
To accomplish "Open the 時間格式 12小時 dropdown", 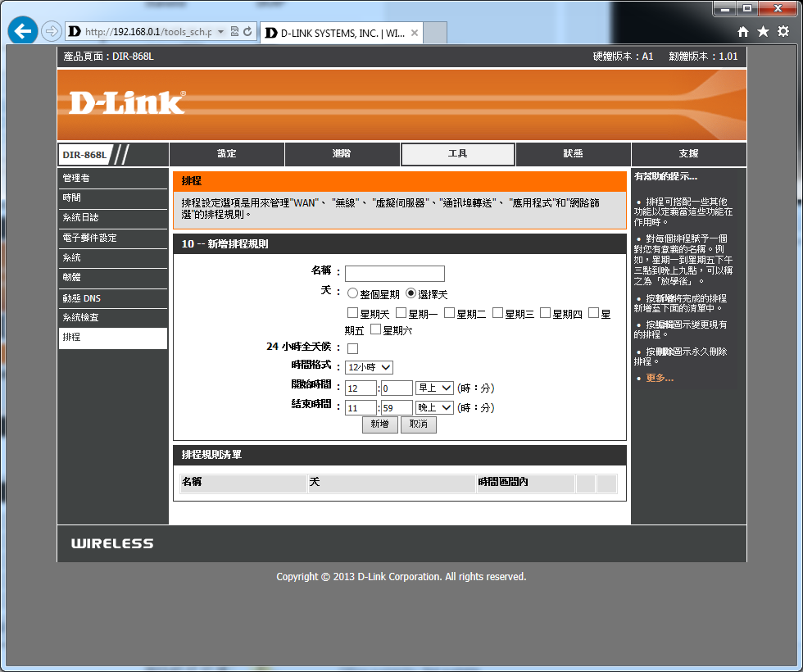I will [369, 368].
